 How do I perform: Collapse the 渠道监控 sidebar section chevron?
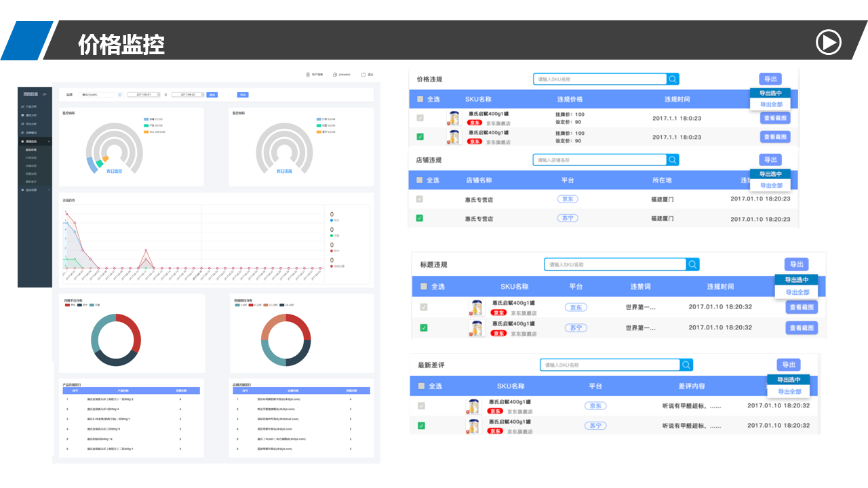click(x=49, y=141)
